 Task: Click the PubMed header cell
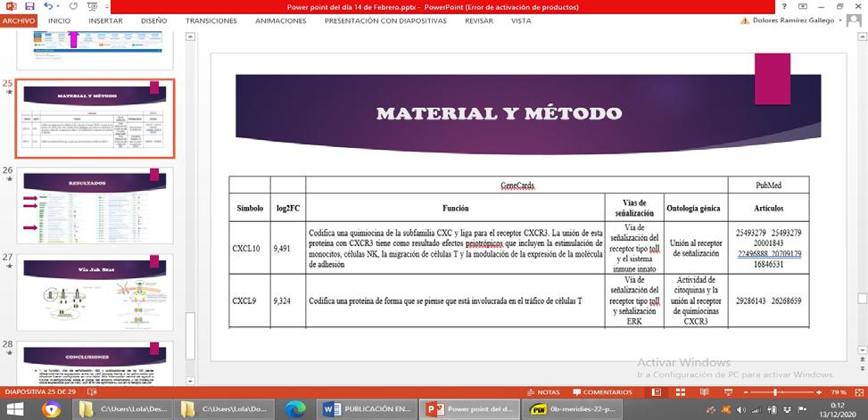(x=768, y=185)
